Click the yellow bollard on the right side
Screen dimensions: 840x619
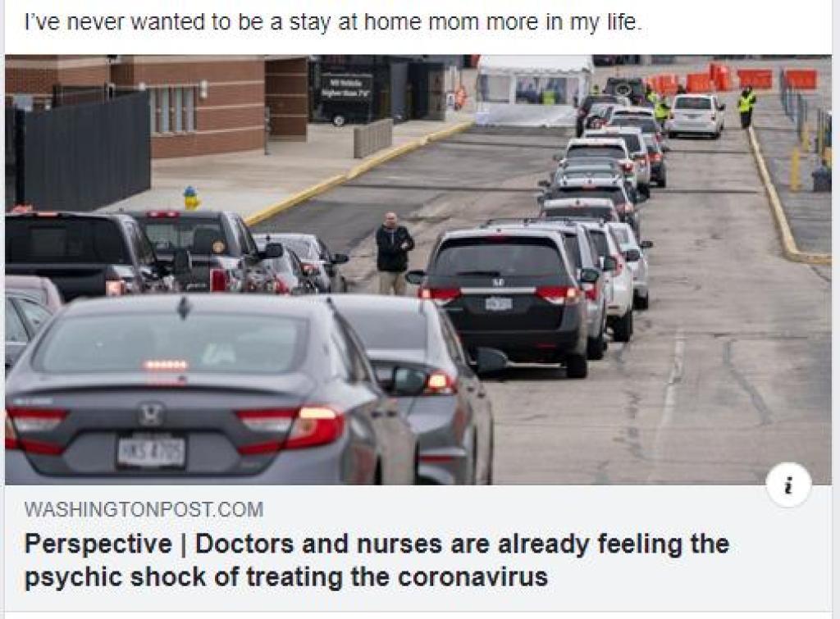coord(795,170)
